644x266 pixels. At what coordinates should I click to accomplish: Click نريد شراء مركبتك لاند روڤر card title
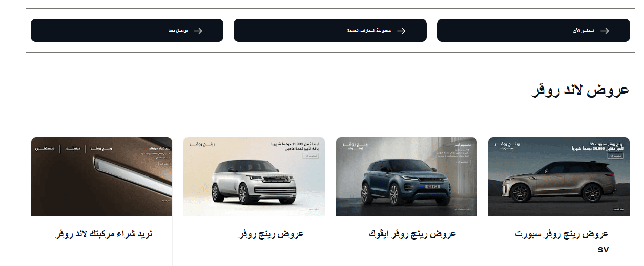(104, 234)
